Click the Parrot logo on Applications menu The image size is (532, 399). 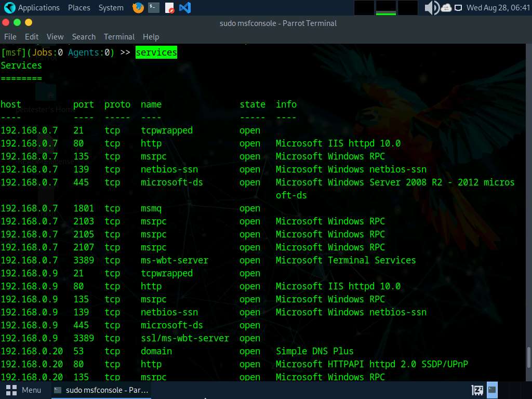pyautogui.click(x=9, y=7)
